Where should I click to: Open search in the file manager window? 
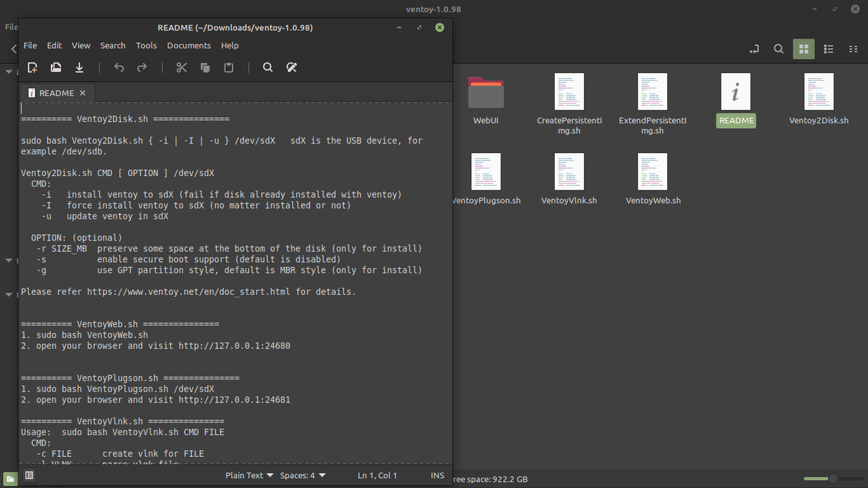coord(778,49)
